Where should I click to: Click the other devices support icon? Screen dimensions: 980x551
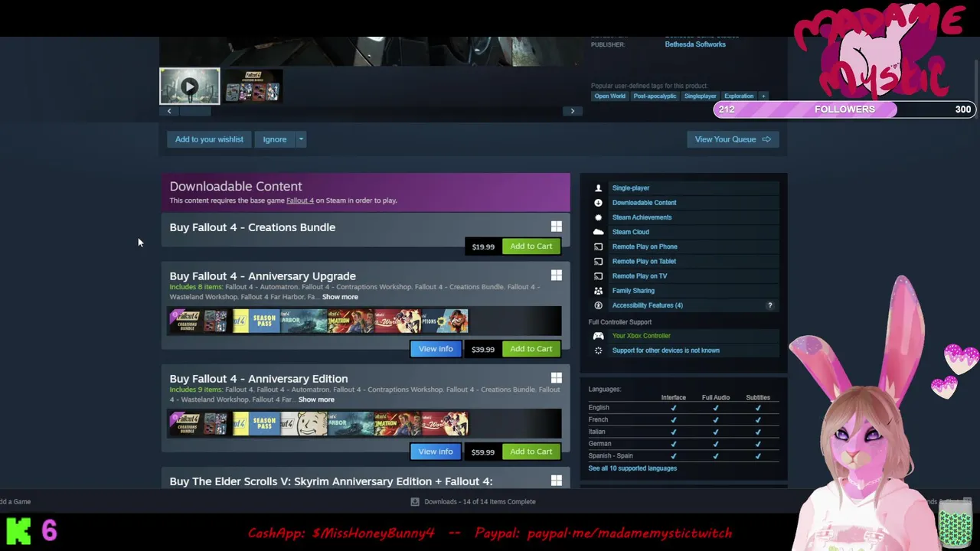(x=598, y=350)
